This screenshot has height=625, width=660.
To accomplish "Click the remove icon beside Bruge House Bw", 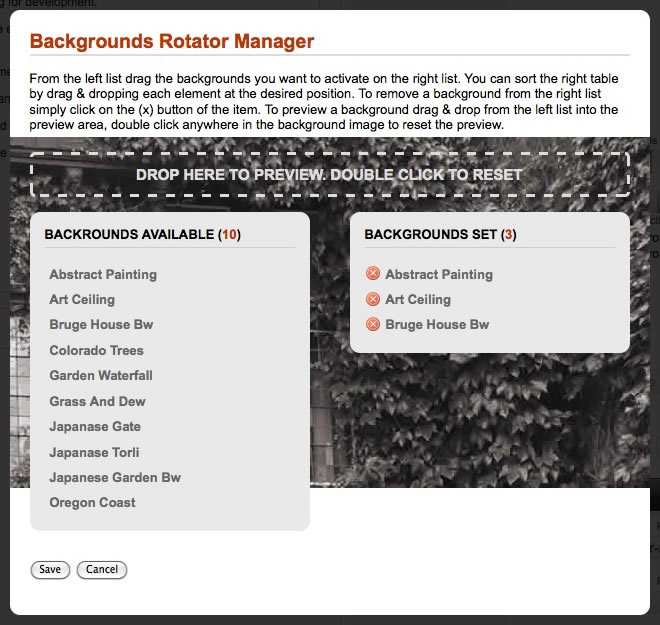I will pyautogui.click(x=373, y=324).
